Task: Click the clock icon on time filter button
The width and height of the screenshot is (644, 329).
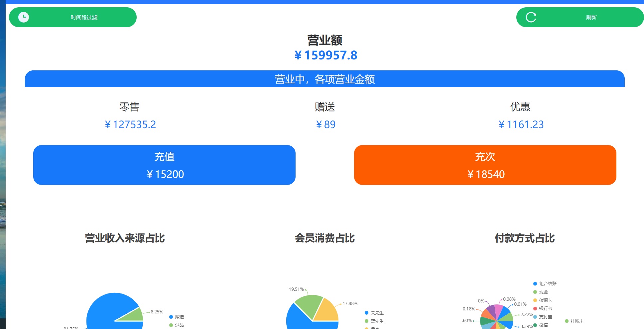Action: (24, 17)
